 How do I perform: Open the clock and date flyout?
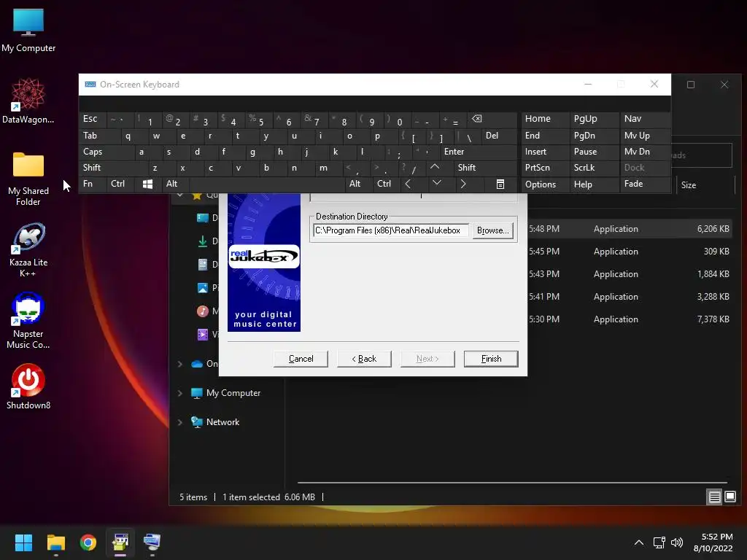pos(713,542)
